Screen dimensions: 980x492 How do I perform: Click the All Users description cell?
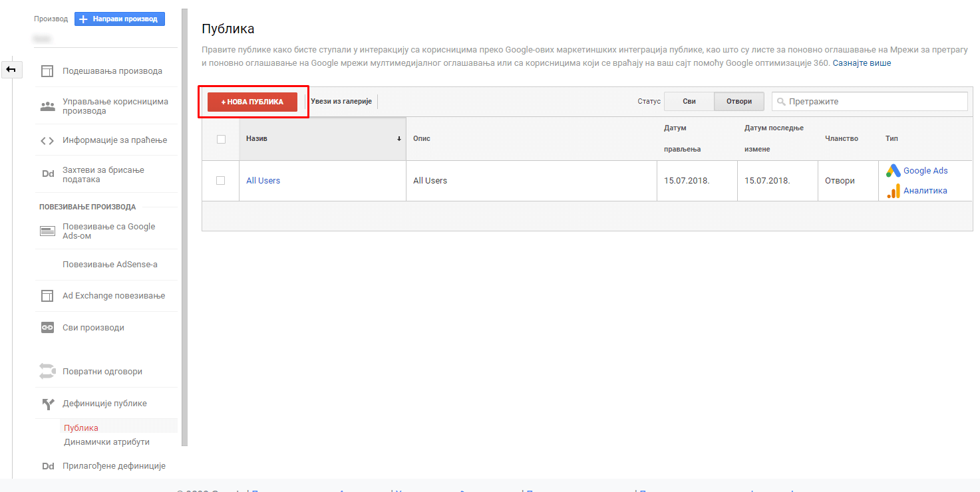[x=532, y=181]
